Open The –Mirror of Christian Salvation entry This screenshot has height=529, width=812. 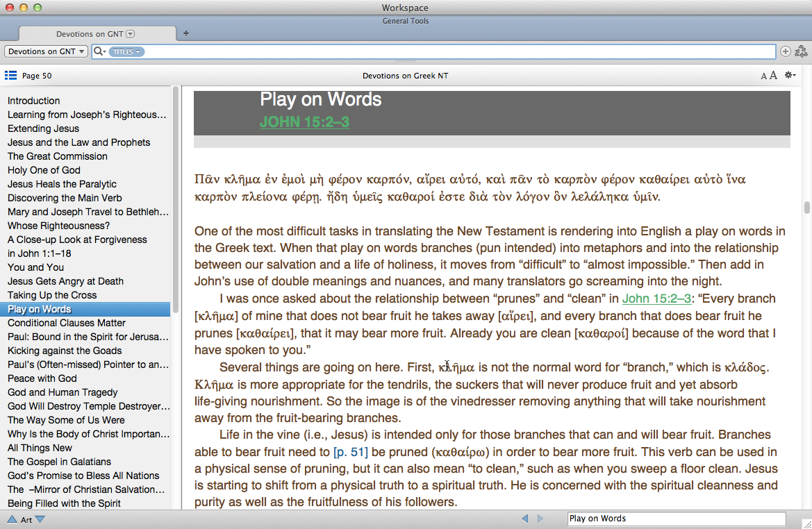[86, 489]
